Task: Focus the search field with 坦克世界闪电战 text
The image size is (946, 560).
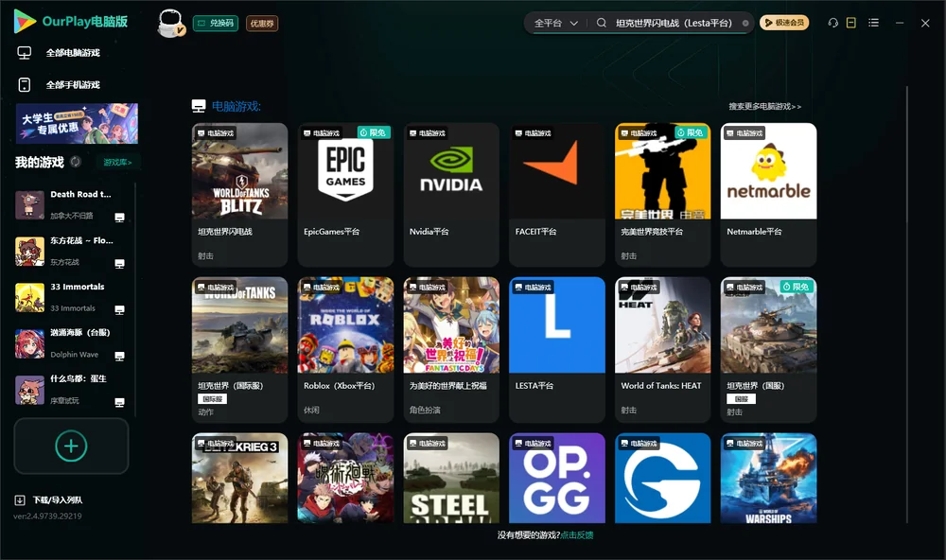Action: (674, 23)
